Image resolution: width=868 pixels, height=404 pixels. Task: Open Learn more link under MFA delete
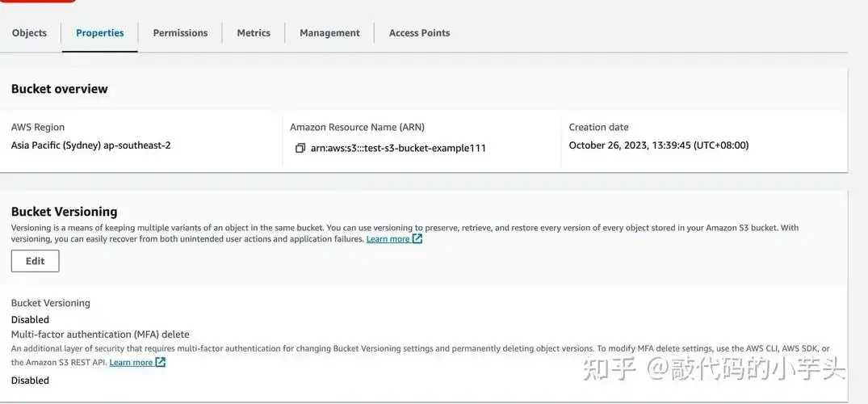[137, 362]
